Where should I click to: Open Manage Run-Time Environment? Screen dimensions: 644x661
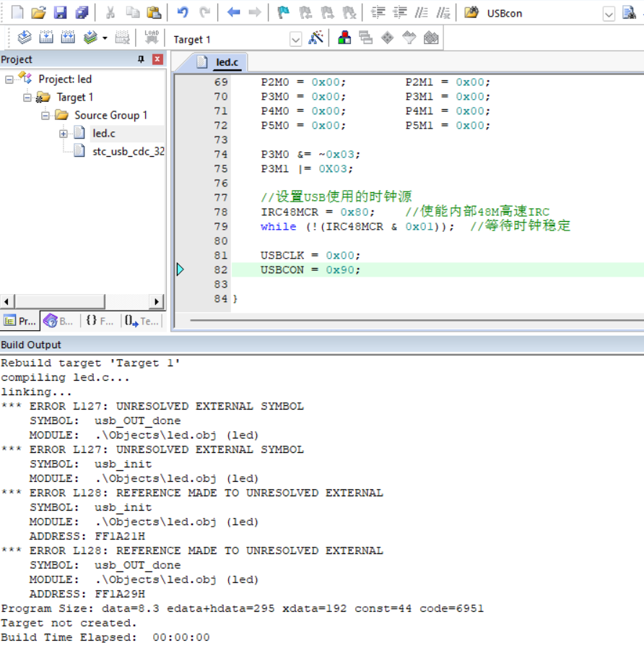[388, 38]
